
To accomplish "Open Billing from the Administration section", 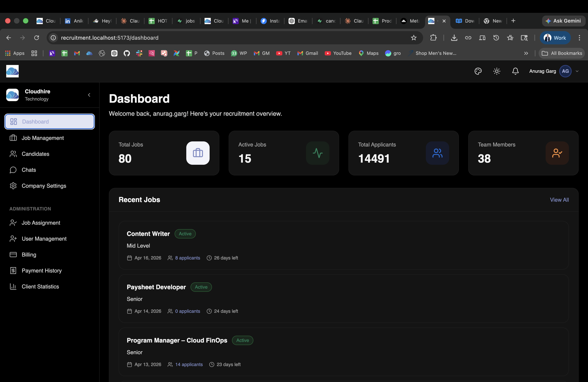I will [29, 254].
